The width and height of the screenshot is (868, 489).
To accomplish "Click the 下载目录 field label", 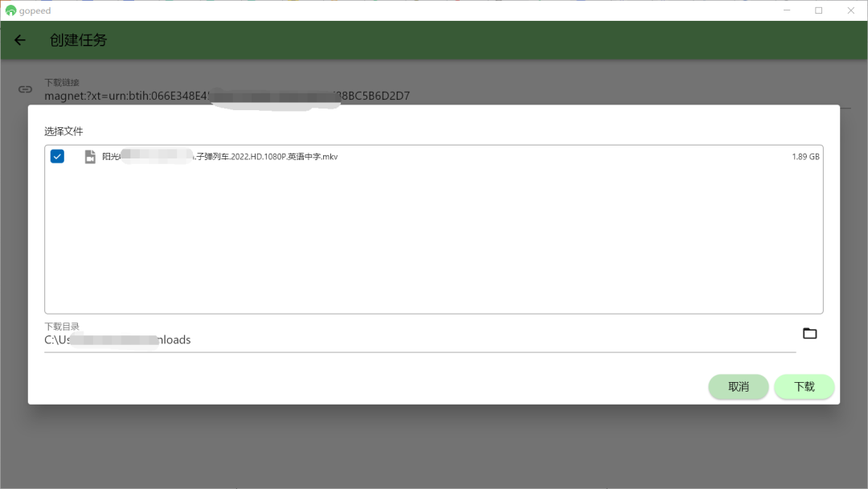I will pyautogui.click(x=62, y=327).
